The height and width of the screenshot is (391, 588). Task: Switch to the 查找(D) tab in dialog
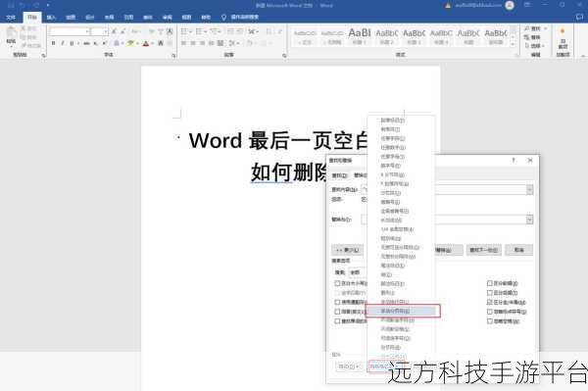point(339,175)
